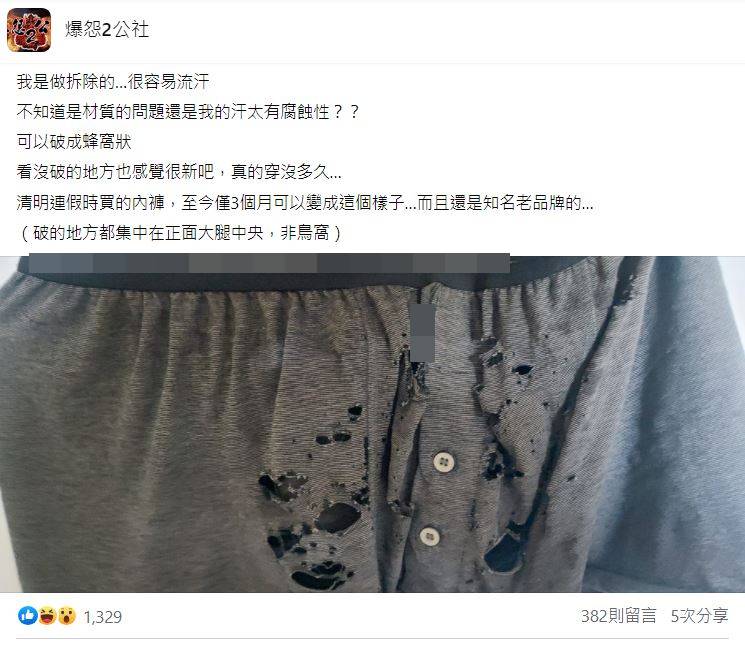Image resolution: width=745 pixels, height=645 pixels.
Task: Click the Wow surprised reaction icon
Action: tap(67, 616)
